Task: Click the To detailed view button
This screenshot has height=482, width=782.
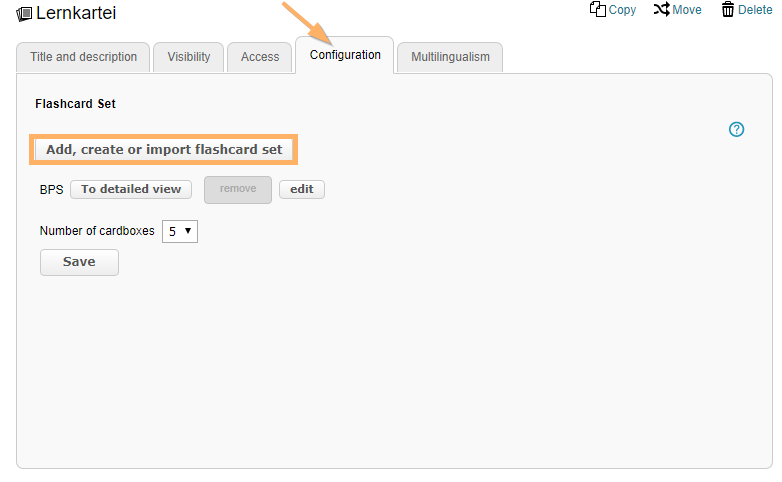Action: coord(131,189)
